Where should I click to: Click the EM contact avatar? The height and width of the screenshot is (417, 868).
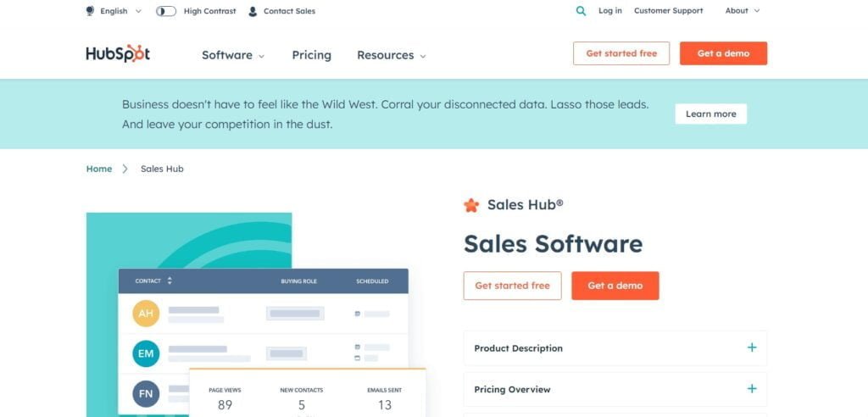[x=146, y=353]
